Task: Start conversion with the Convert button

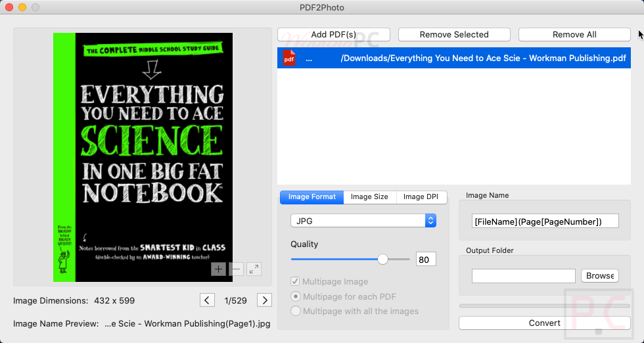Action: click(x=545, y=323)
